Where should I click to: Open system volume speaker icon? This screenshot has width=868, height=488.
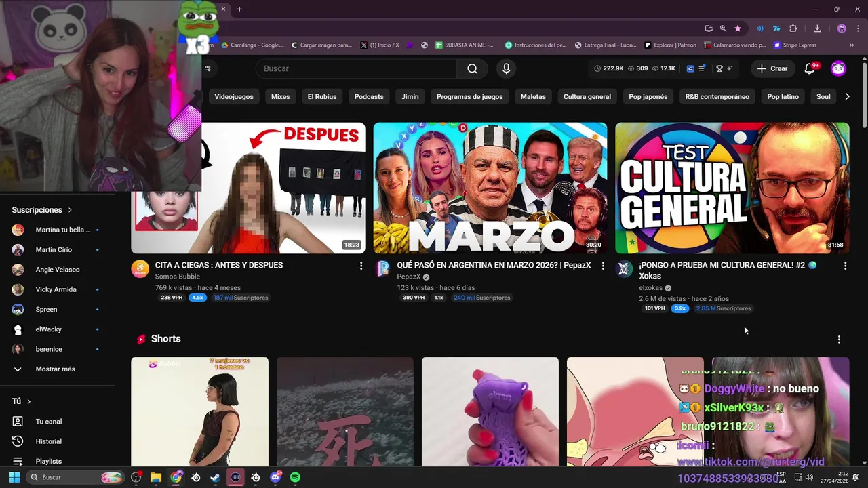click(809, 477)
